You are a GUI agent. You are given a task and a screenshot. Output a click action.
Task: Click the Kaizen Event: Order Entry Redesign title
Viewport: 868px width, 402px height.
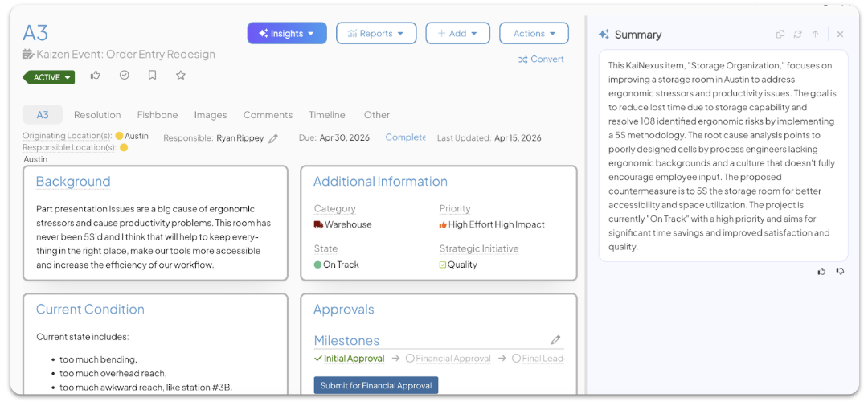pos(125,54)
